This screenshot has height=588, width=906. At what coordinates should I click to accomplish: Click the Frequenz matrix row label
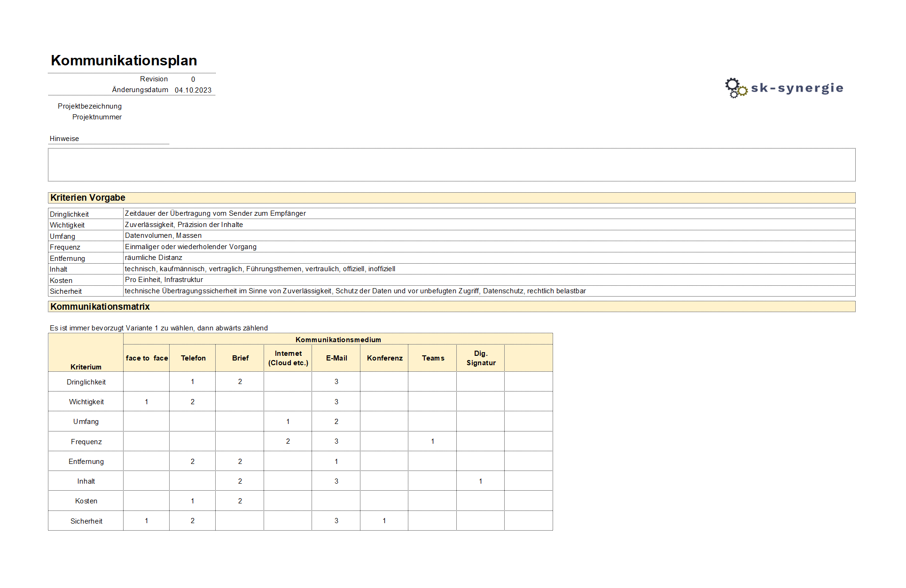pyautogui.click(x=86, y=442)
